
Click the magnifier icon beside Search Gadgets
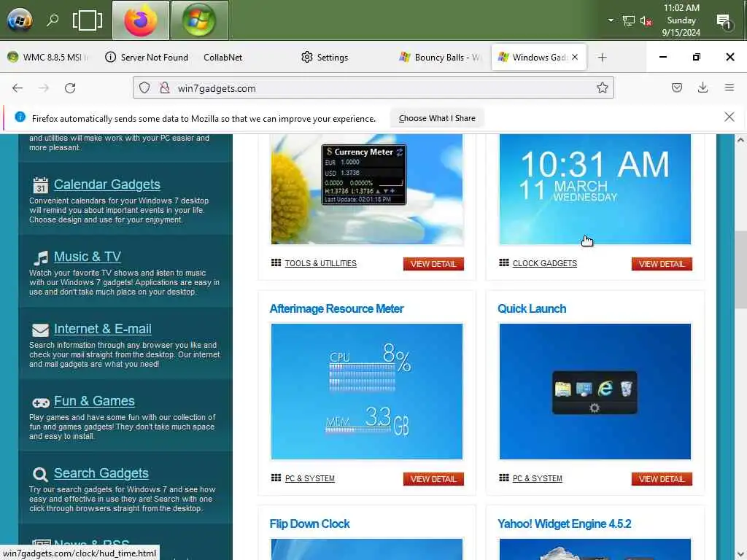pos(41,474)
